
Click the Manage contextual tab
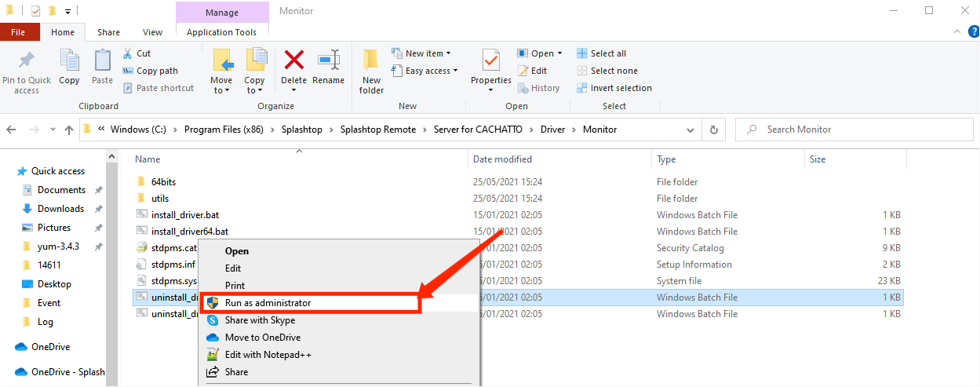[222, 13]
